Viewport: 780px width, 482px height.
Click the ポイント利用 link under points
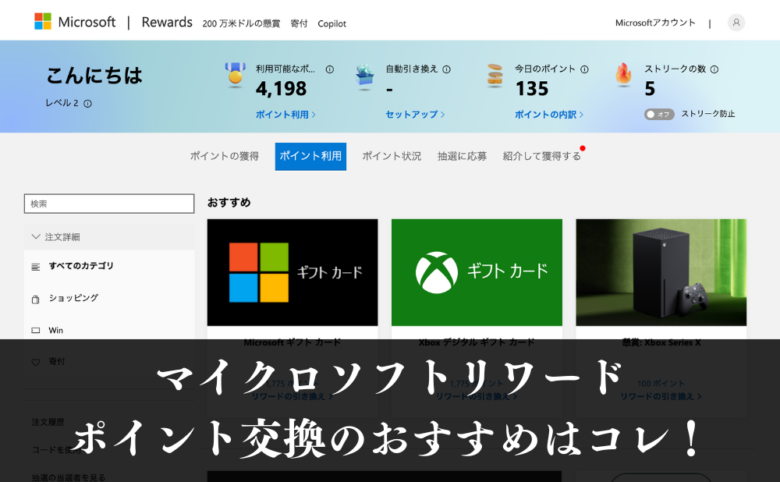click(286, 114)
